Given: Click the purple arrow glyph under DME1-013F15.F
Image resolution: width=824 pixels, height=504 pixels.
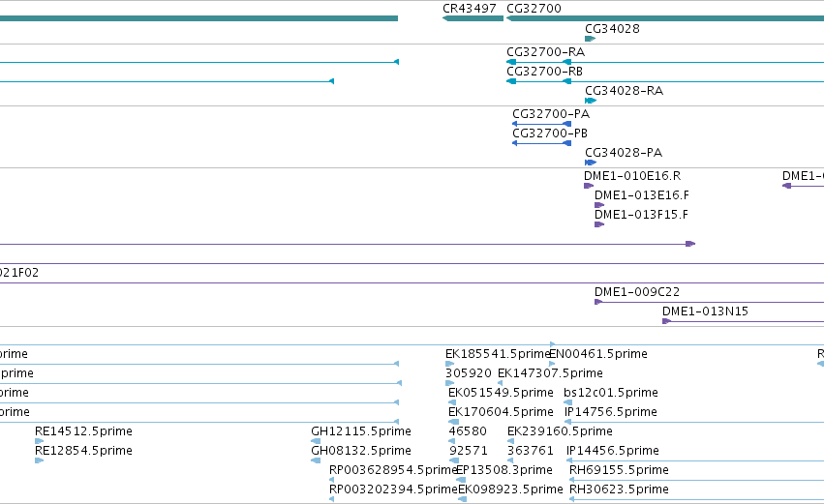Looking at the screenshot, I should (x=599, y=224).
